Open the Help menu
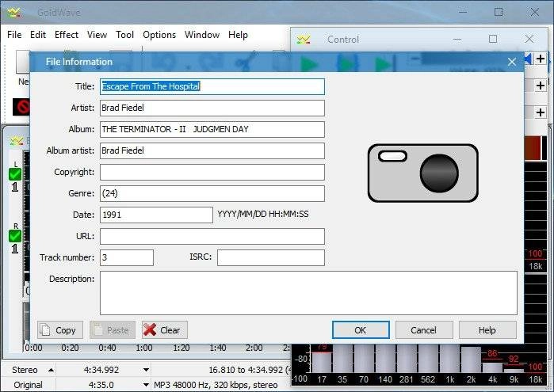Image resolution: width=554 pixels, height=392 pixels. 238,35
